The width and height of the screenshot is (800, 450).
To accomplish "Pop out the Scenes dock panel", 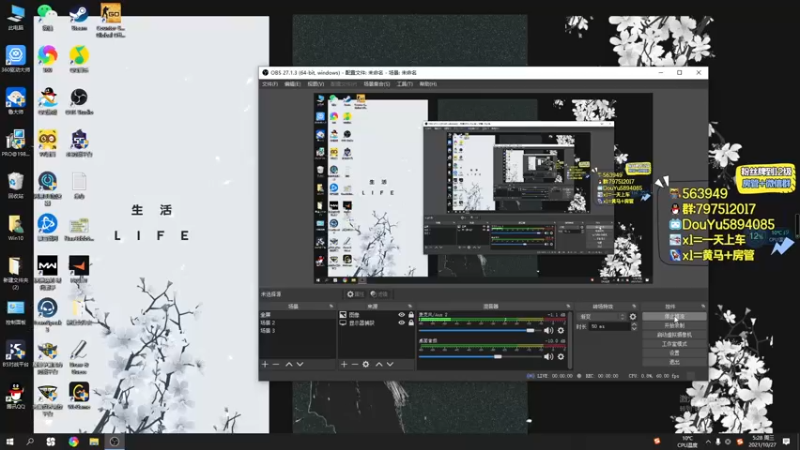I will click(x=331, y=306).
